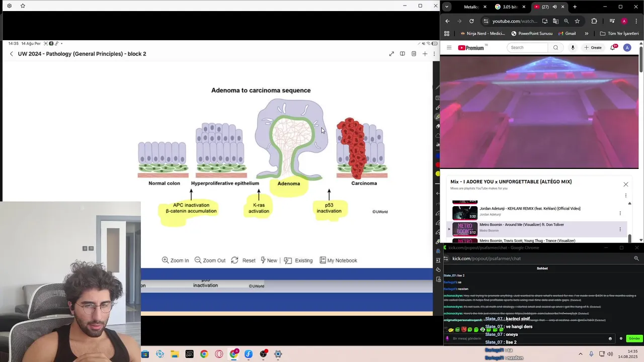644x362 pixels.
Task: Open site information icon in address bar
Action: (x=486, y=21)
